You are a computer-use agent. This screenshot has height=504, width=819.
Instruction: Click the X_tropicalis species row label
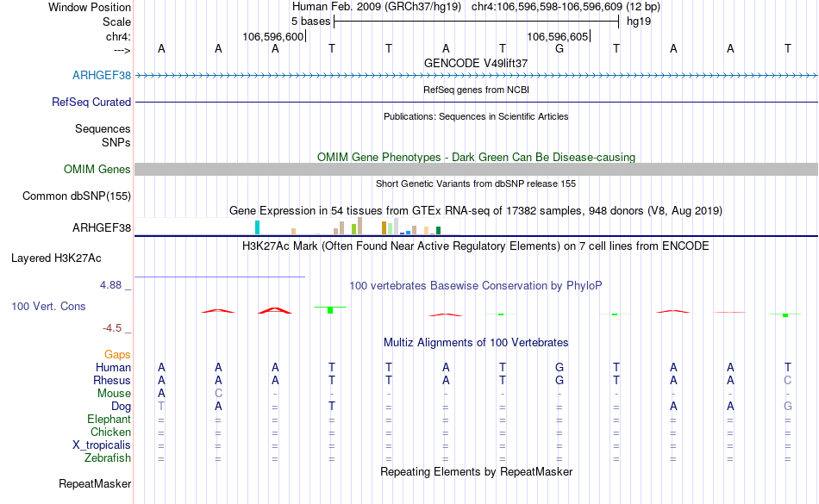point(102,445)
